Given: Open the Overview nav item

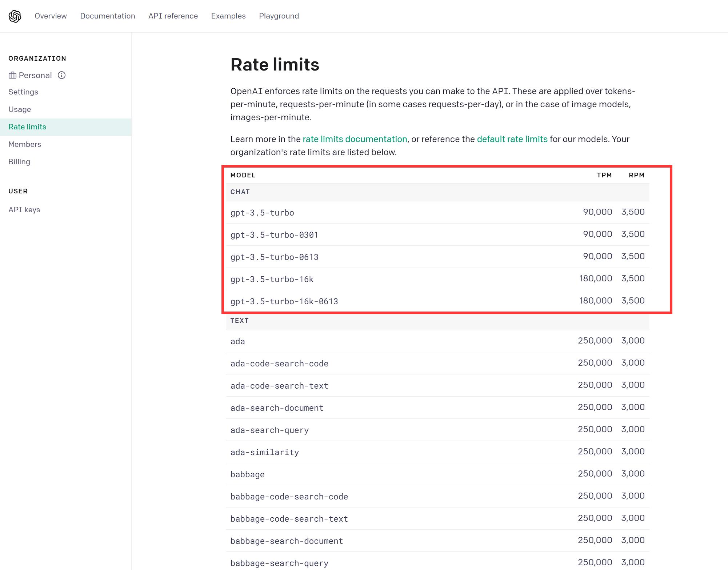Looking at the screenshot, I should click(51, 16).
